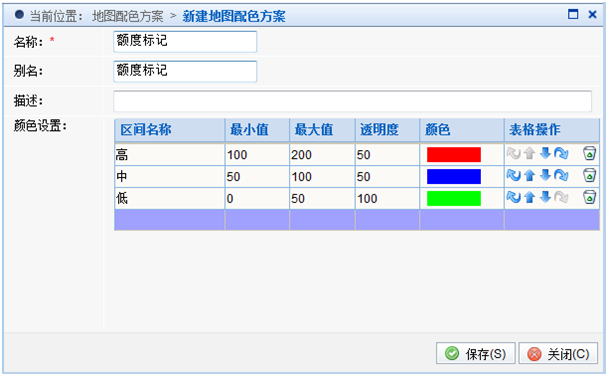Viewport: 608px width, 376px height.
Task: Open the red color swatch for 高
Action: (x=454, y=154)
